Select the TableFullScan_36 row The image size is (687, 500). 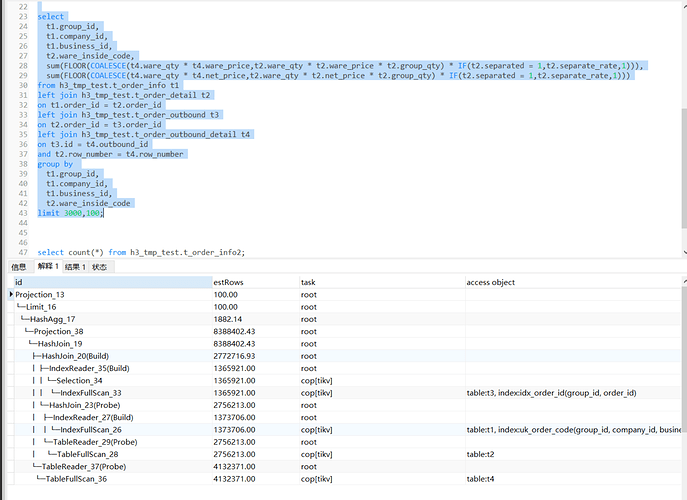pos(345,479)
